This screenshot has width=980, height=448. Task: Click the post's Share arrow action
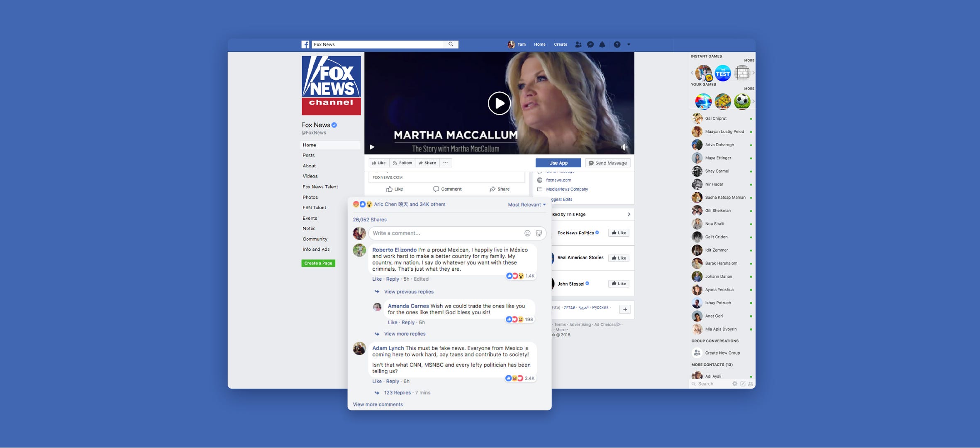tap(500, 189)
